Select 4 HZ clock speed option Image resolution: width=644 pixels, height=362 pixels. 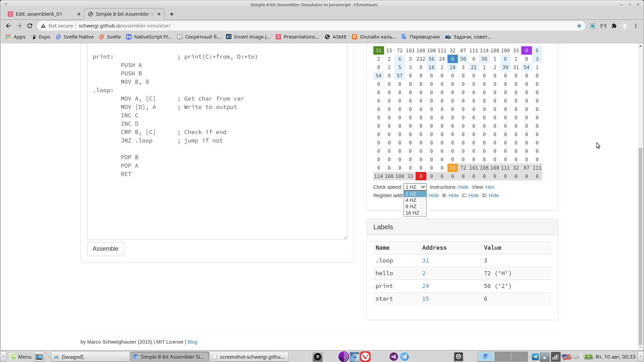pyautogui.click(x=411, y=200)
